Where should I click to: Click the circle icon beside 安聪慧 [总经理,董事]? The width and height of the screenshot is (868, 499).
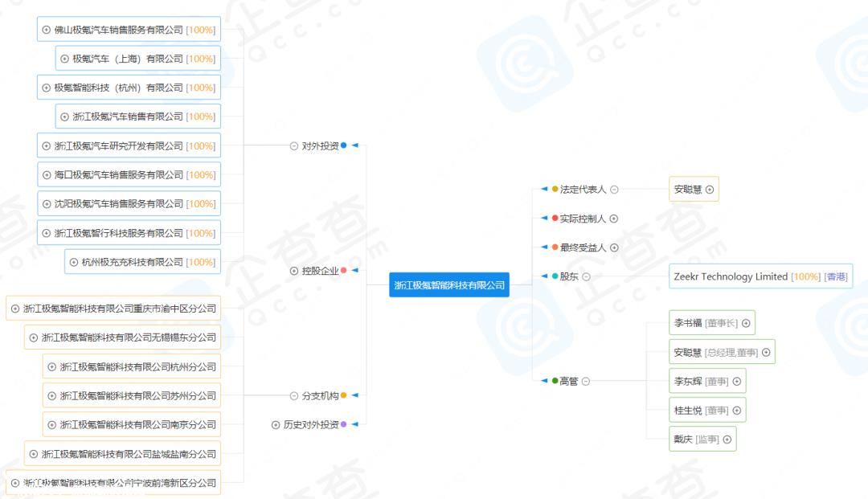coord(766,351)
